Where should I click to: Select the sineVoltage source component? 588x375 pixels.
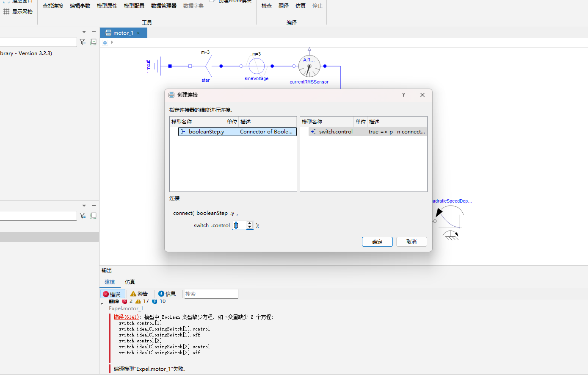point(257,66)
